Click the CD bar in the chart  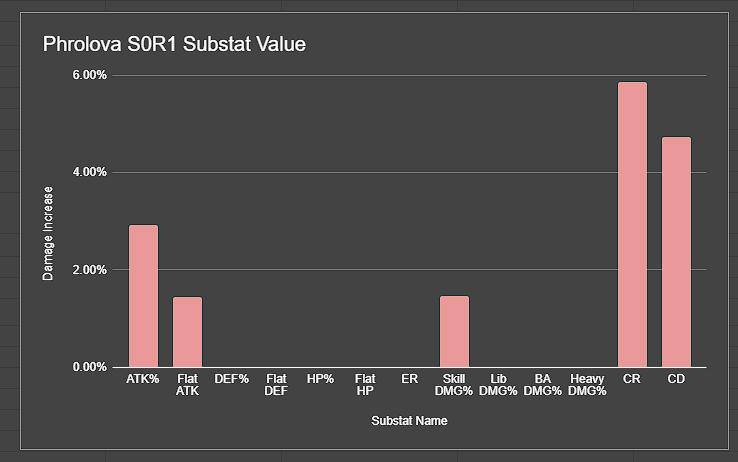click(676, 252)
